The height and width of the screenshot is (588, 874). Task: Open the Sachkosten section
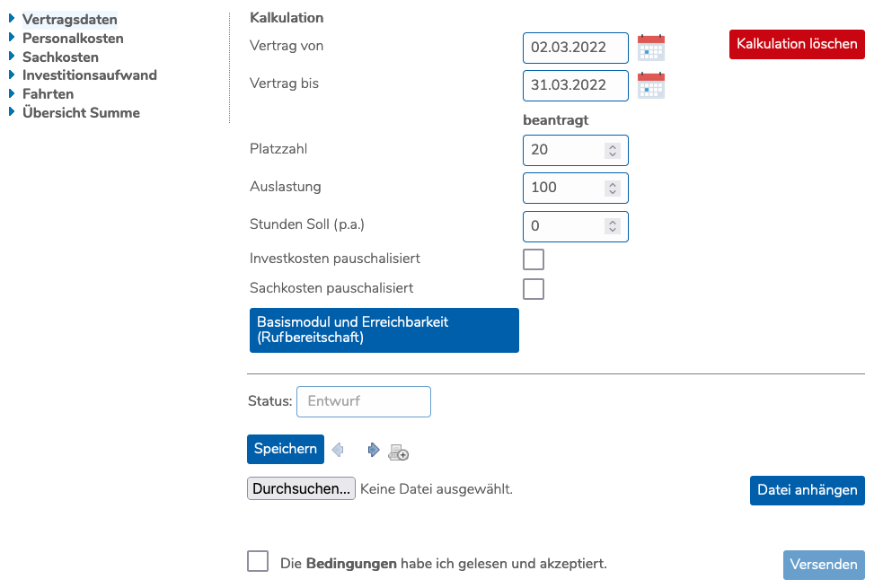(60, 57)
